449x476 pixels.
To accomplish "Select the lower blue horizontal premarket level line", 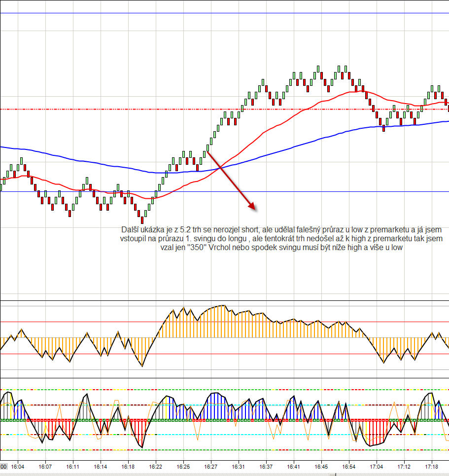I will tap(225, 191).
